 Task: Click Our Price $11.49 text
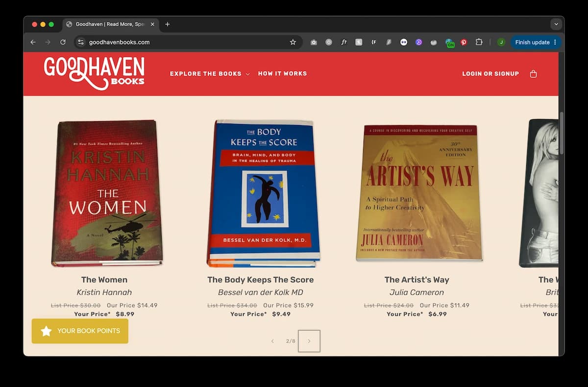click(x=445, y=305)
